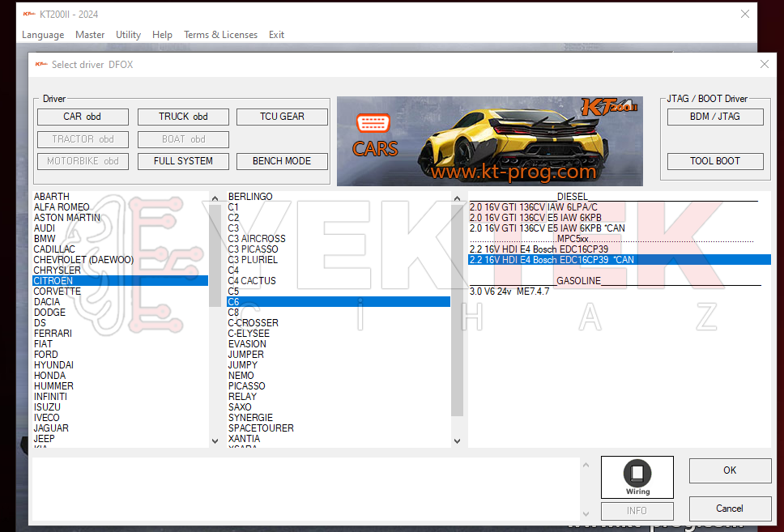Select SAXO model
This screenshot has width=784, height=532.
pyautogui.click(x=339, y=407)
